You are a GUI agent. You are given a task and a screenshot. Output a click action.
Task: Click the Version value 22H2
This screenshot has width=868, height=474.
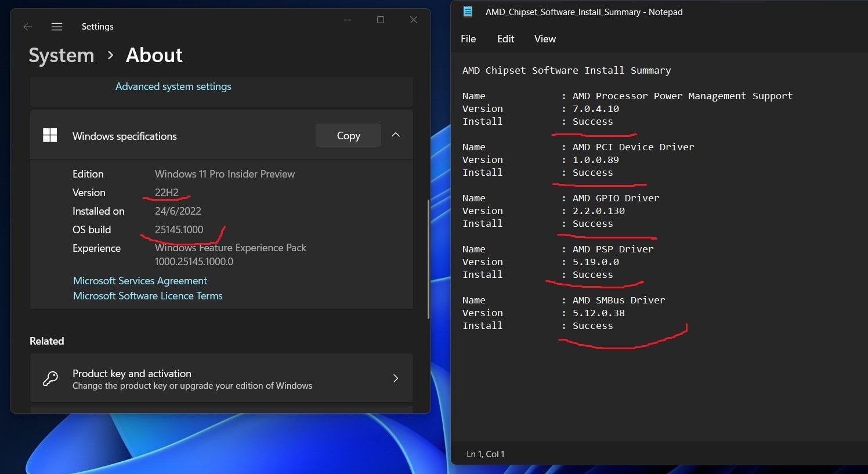tap(167, 193)
